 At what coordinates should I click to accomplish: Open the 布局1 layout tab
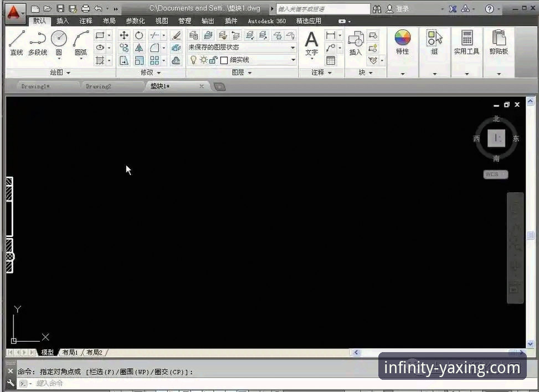click(70, 353)
